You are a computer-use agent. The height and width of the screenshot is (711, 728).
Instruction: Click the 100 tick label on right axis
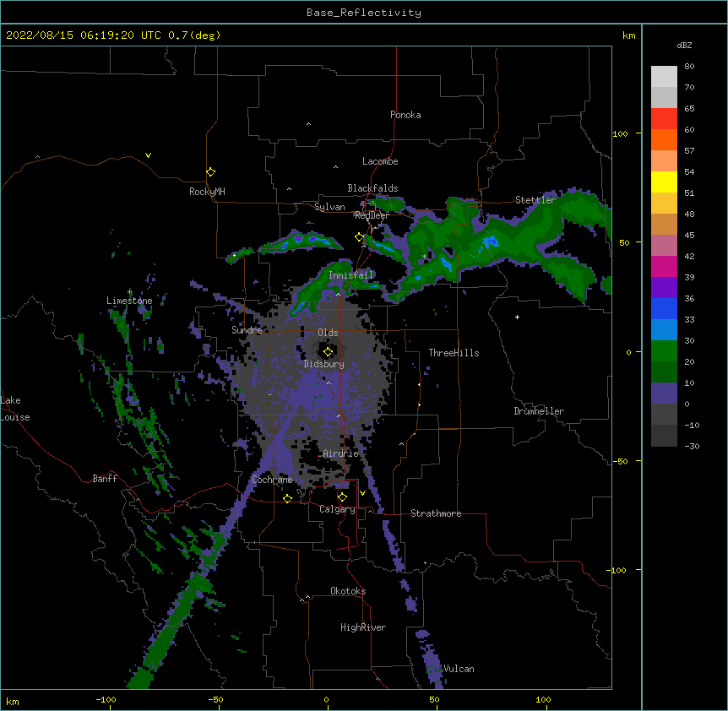tap(620, 133)
